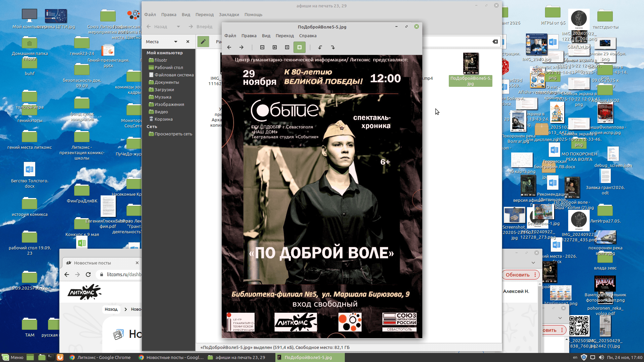The height and width of the screenshot is (362, 644).
Task: Rotate image counterclockwise
Action: (320, 47)
